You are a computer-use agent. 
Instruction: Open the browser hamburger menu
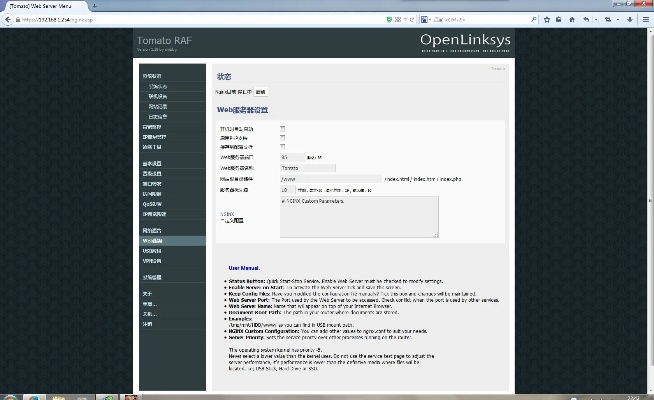point(646,19)
